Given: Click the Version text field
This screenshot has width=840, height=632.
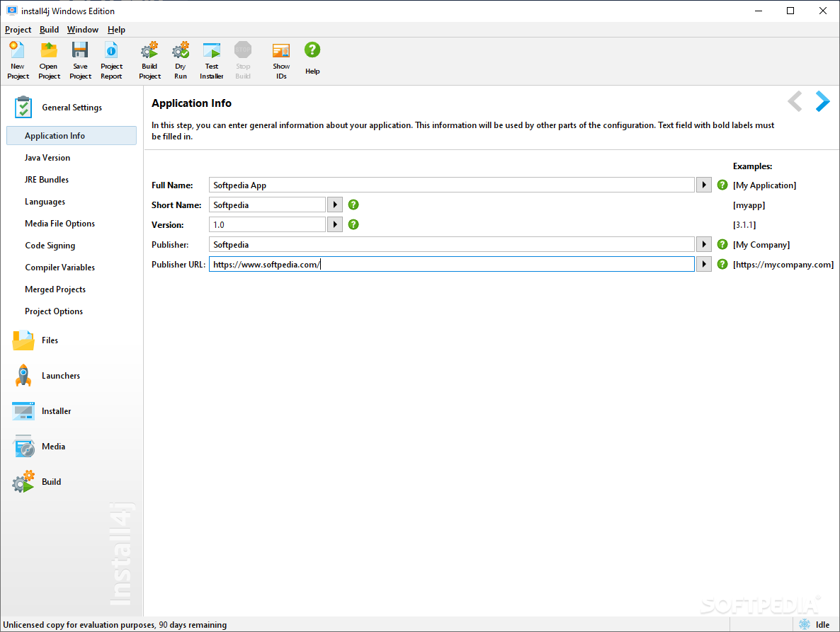Looking at the screenshot, I should coord(267,224).
